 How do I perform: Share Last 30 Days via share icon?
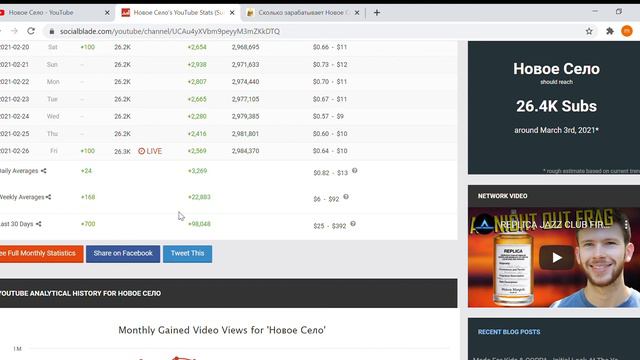pos(39,224)
